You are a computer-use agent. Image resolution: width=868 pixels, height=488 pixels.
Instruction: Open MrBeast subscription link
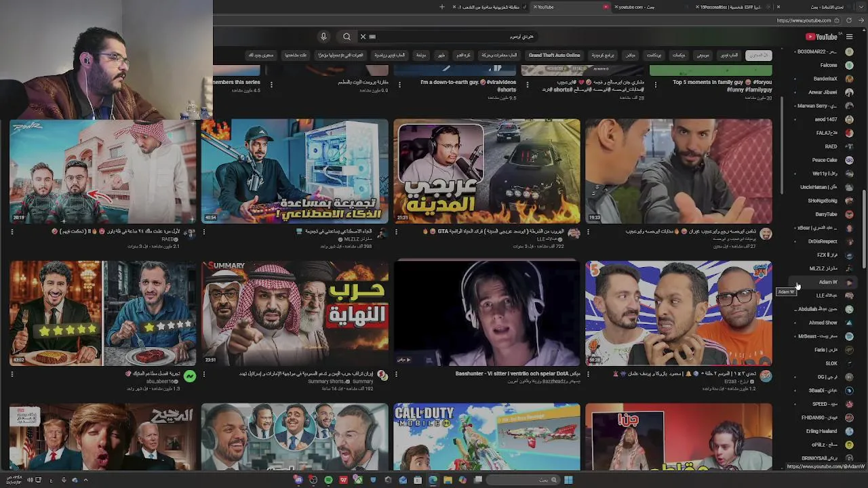(x=817, y=336)
